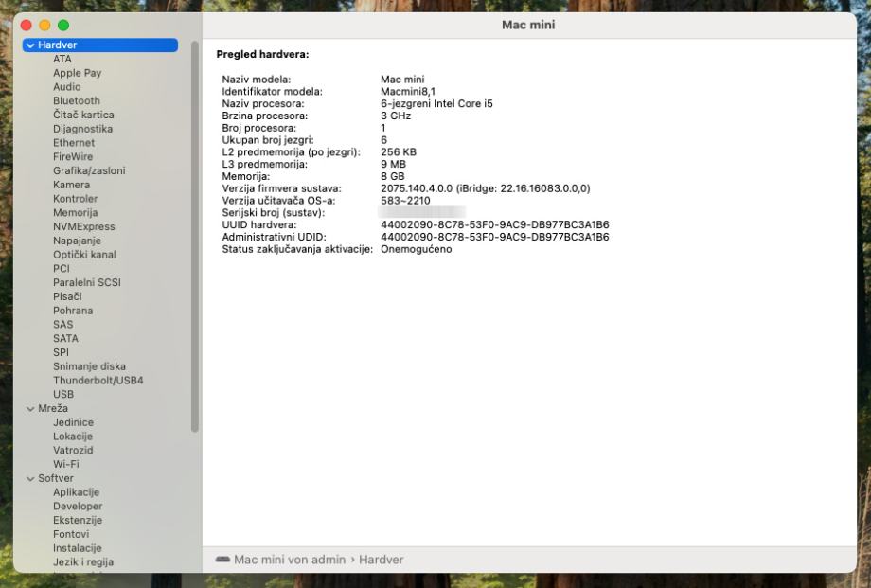Collapse the Softver section chevron
The image size is (871, 588).
point(30,478)
